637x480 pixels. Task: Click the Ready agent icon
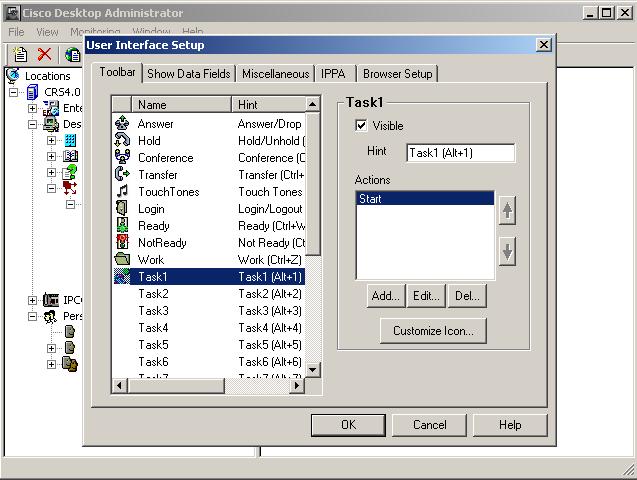[x=122, y=225]
